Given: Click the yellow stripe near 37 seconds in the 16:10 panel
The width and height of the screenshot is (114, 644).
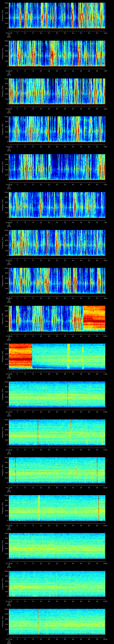Looking at the screenshot, I should click(x=68, y=356).
